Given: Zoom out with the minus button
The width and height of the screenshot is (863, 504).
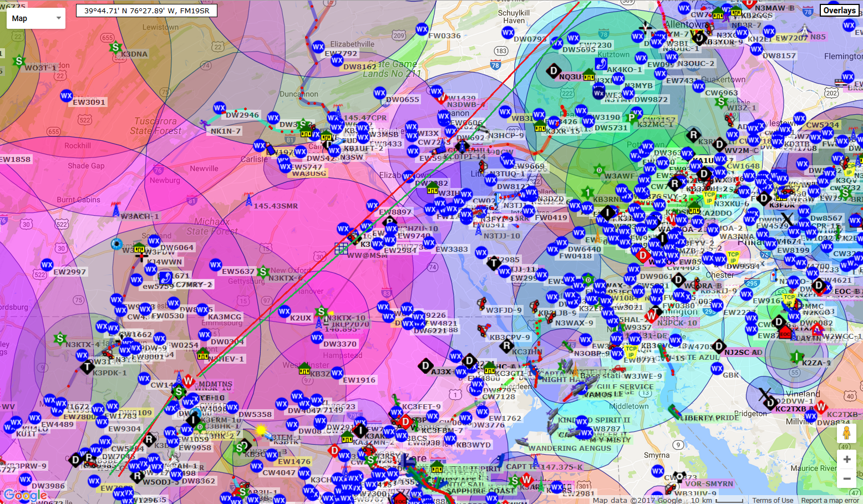Looking at the screenshot, I should pos(846,478).
